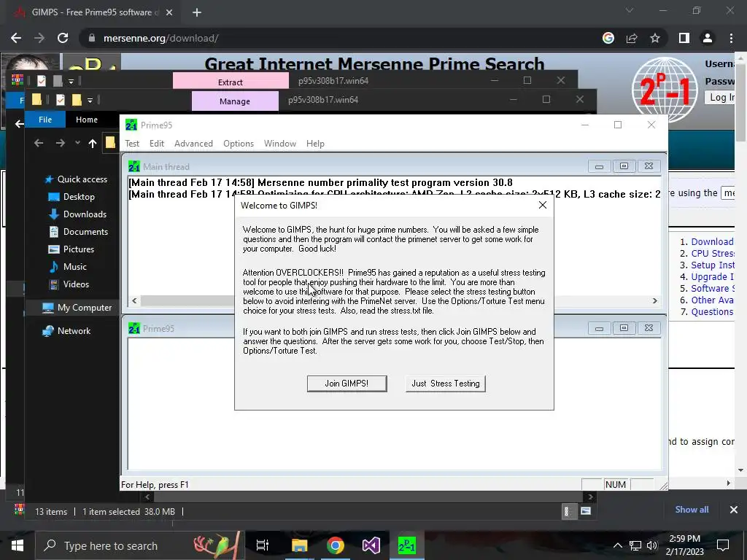Viewport: 747px width, 560px height.
Task: Open the Test menu in Prime95
Action: pos(132,144)
